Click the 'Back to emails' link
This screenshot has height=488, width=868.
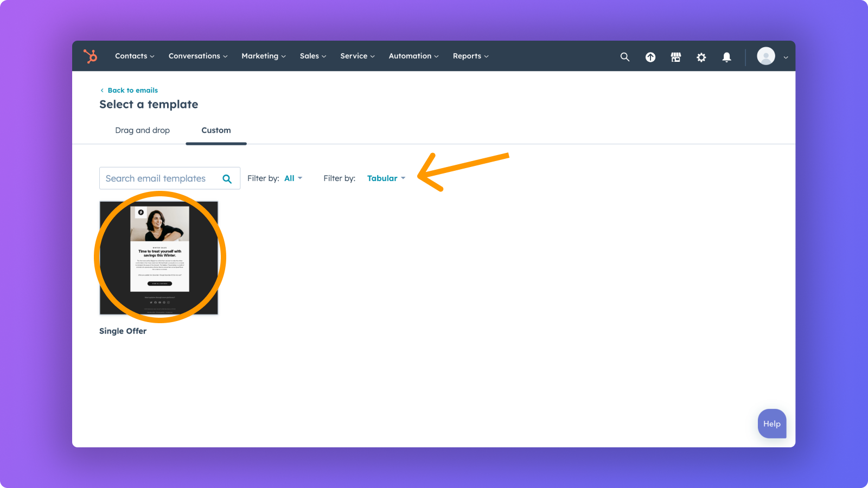132,90
